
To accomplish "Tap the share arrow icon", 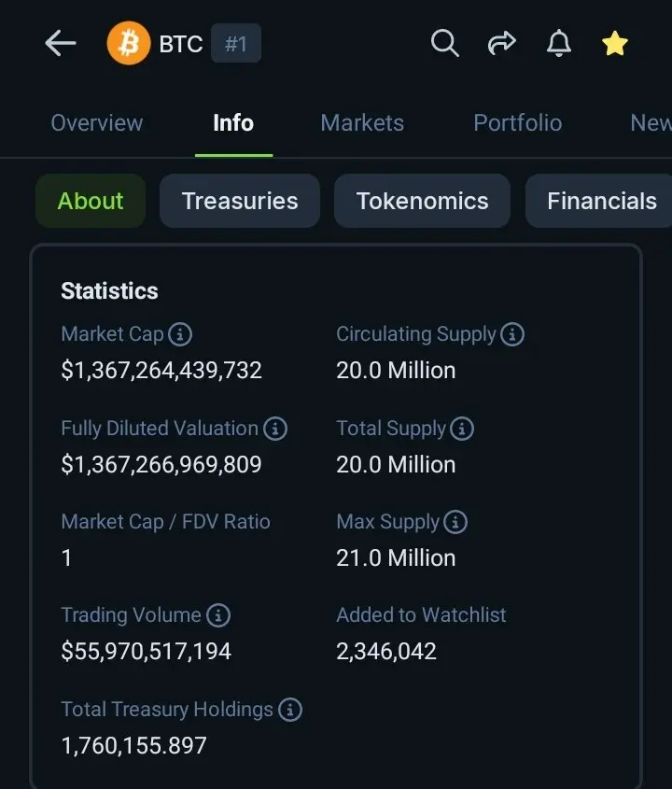I will pyautogui.click(x=502, y=43).
